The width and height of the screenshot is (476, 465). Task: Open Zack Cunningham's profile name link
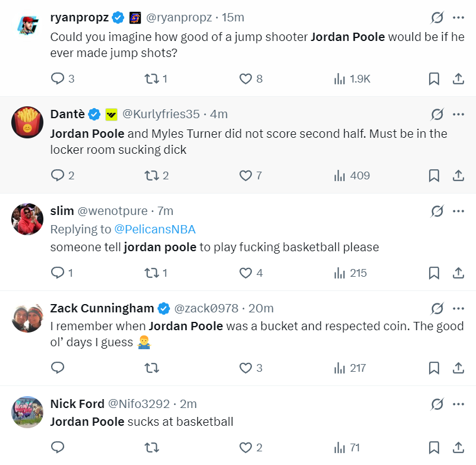point(102,308)
